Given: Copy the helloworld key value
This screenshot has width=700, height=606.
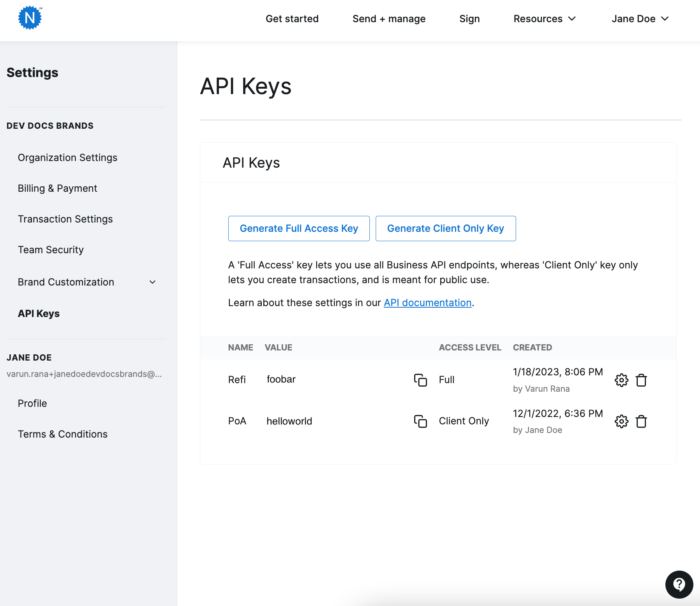Looking at the screenshot, I should [x=420, y=421].
